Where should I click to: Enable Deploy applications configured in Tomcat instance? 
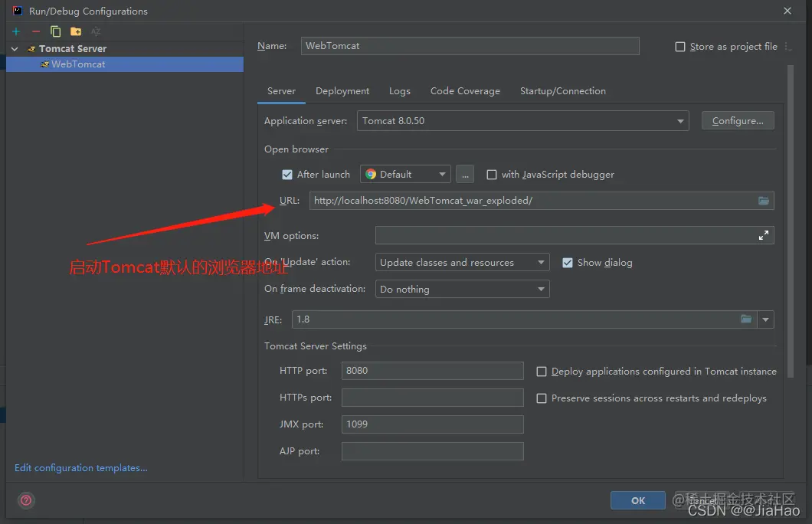tap(541, 372)
